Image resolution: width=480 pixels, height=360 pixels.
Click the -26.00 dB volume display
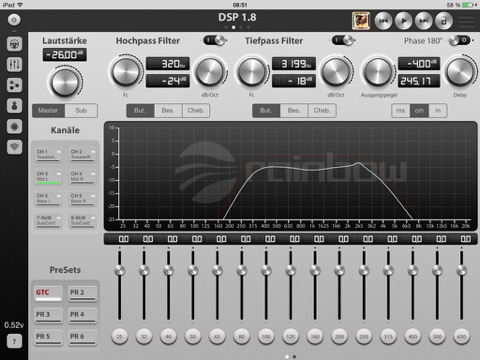point(65,55)
